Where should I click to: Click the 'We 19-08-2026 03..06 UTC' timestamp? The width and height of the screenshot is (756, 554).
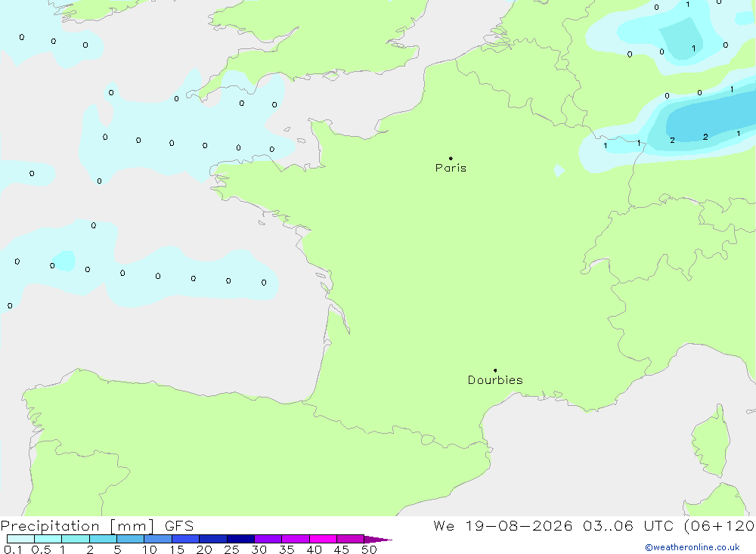click(x=553, y=525)
